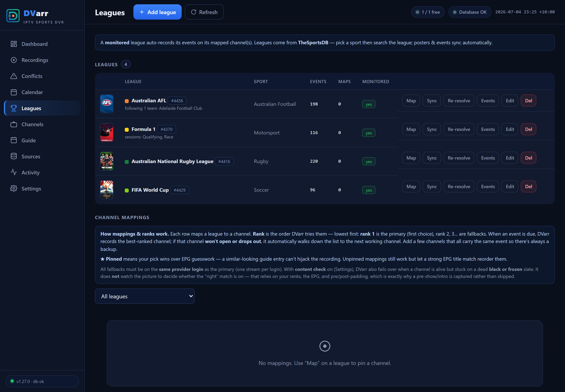Click the green dot beside Australian National Rugby League
Image resolution: width=565 pixels, height=392 pixels.
tap(127, 162)
